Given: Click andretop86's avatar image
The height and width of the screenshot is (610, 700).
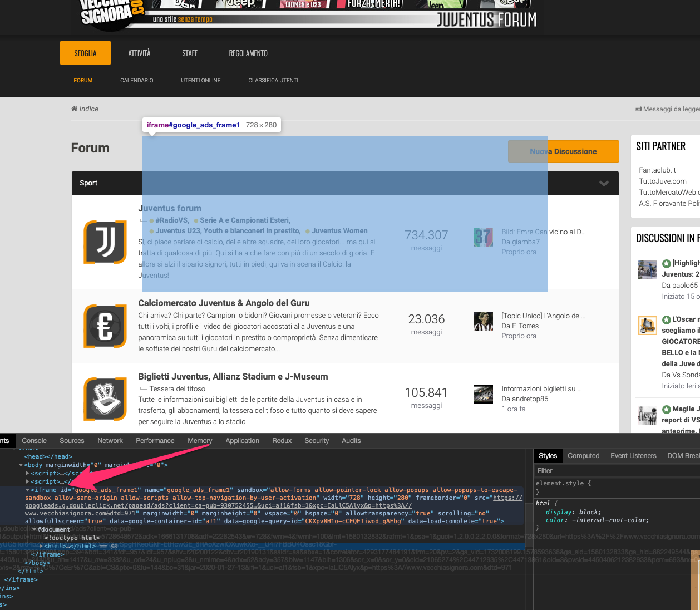Looking at the screenshot, I should point(484,394).
